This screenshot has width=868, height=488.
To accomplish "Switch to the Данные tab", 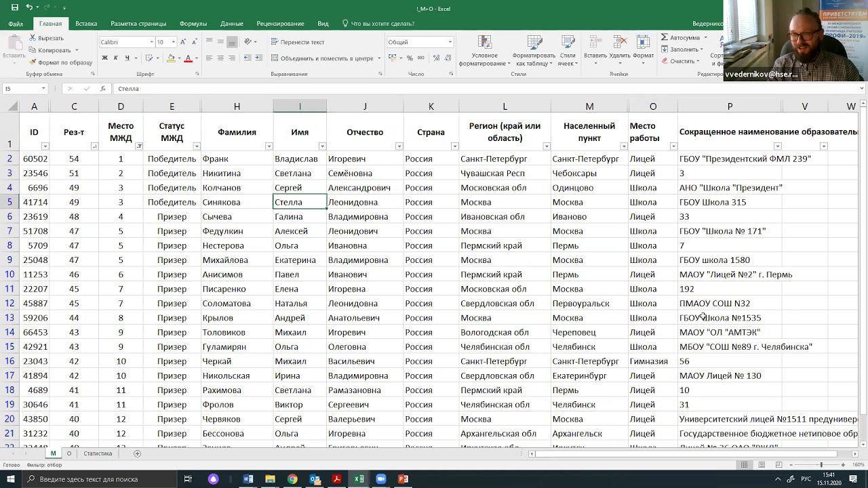I will coord(232,24).
